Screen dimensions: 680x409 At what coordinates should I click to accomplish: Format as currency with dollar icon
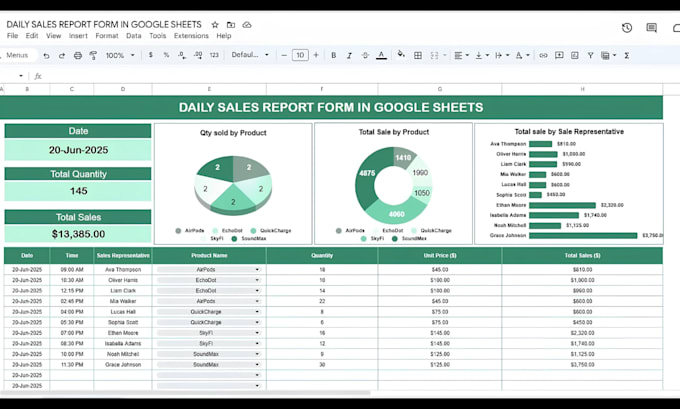[150, 55]
